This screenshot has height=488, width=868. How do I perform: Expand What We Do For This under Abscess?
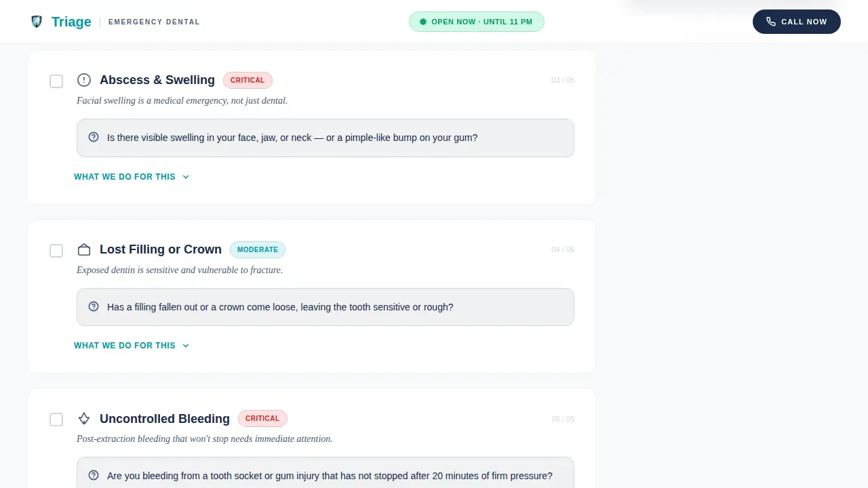[132, 177]
